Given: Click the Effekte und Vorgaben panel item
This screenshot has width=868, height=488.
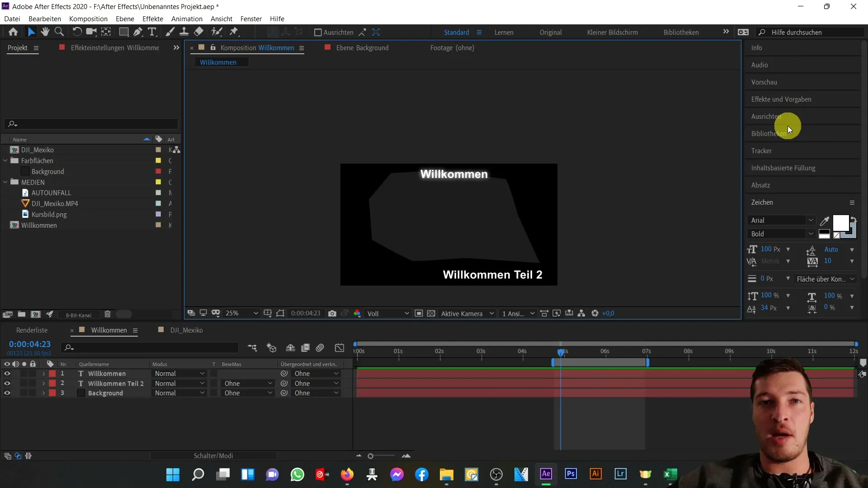Looking at the screenshot, I should click(781, 99).
